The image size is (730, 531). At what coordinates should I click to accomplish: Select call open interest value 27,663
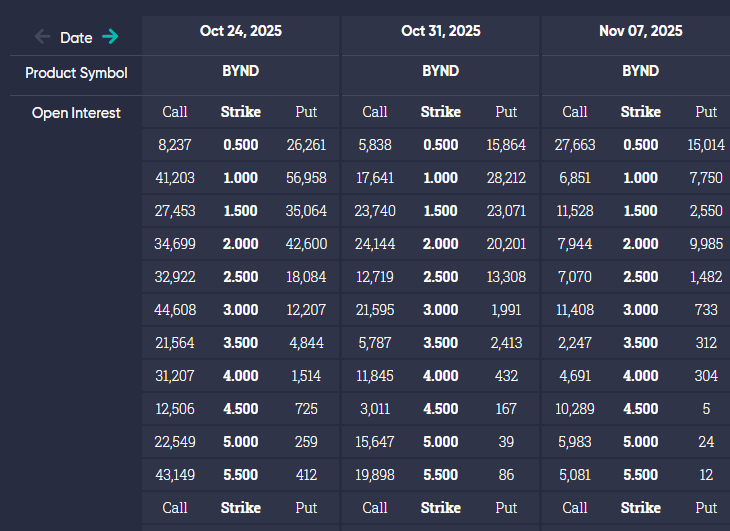coord(575,145)
